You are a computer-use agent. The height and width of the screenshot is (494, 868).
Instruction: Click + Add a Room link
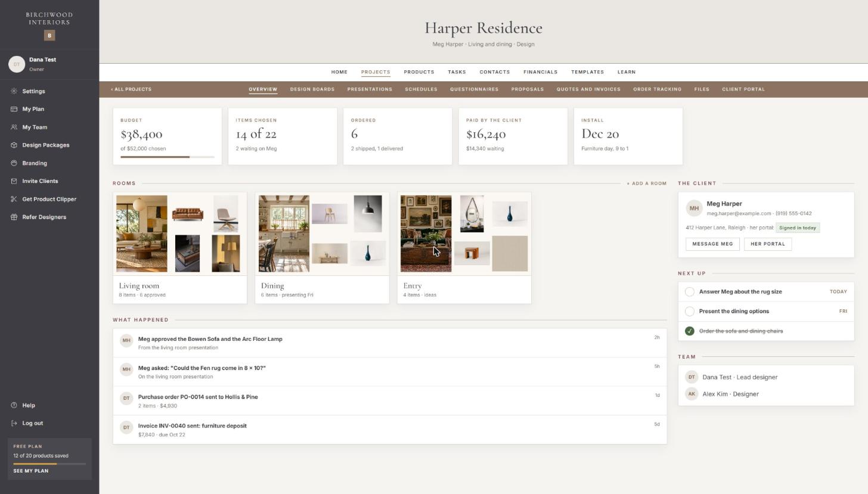[646, 184]
